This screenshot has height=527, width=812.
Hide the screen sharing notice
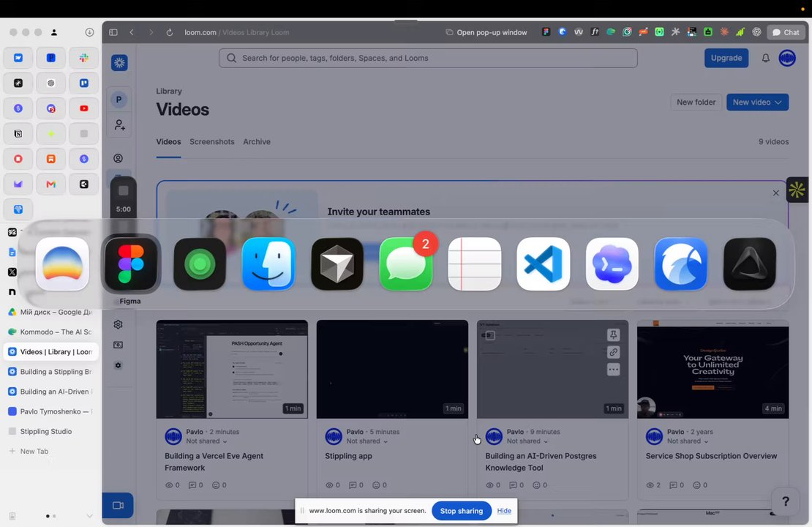pos(504,511)
